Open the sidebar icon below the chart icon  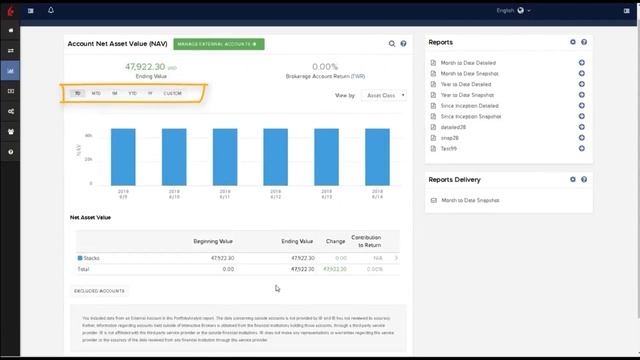[11, 91]
